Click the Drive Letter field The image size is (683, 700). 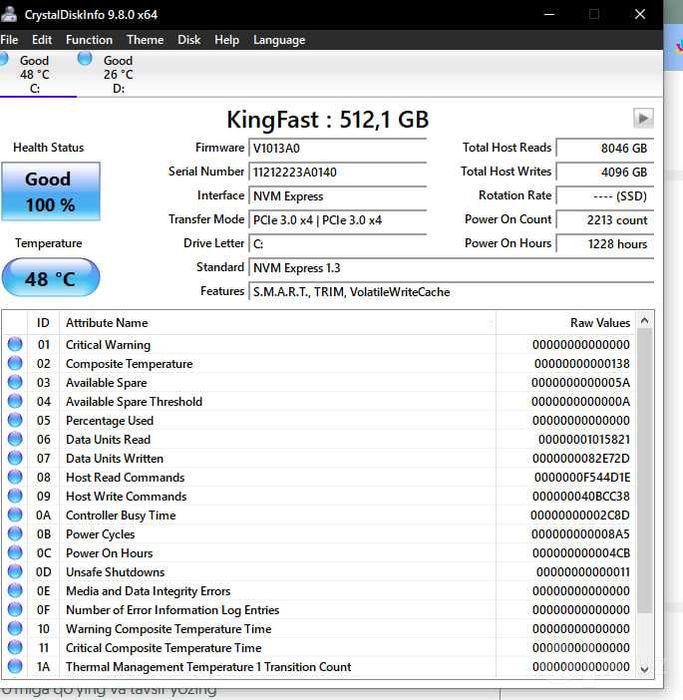(337, 244)
